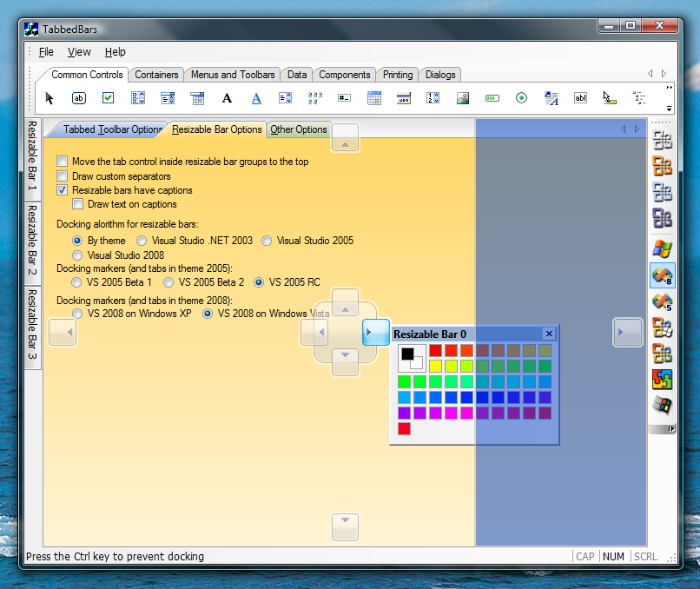Pick the black foreground color swatch
Image resolution: width=700 pixels, height=589 pixels.
pyautogui.click(x=407, y=354)
